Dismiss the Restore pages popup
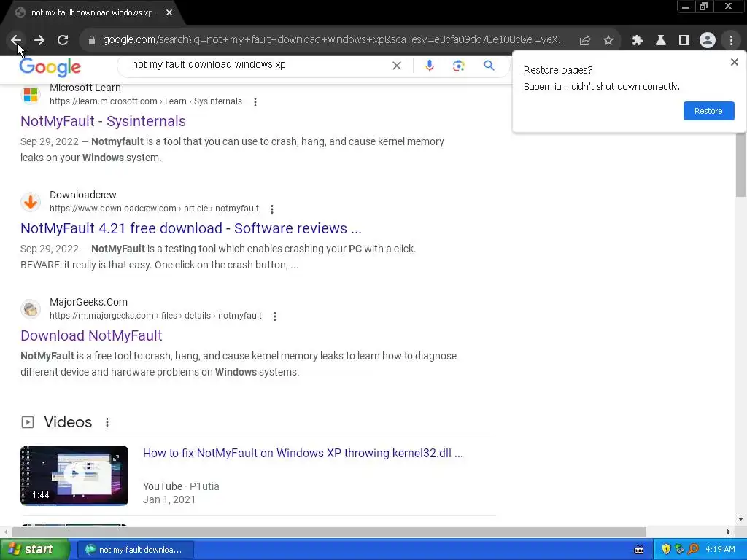Viewport: 747px width, 560px height. click(734, 62)
